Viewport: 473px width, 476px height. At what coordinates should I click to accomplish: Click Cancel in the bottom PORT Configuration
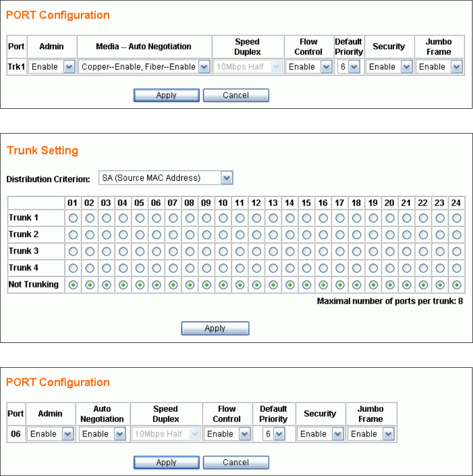click(236, 462)
